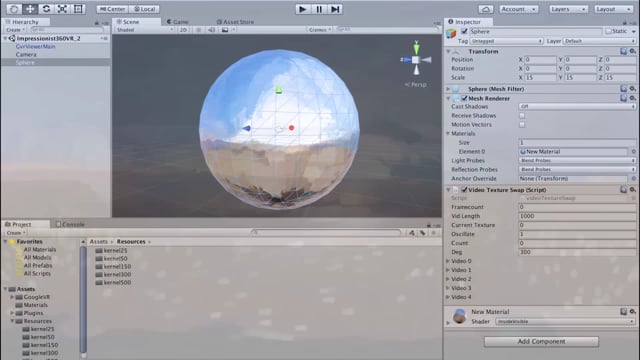
Task: Select the Rotate tool
Action: coord(46,9)
